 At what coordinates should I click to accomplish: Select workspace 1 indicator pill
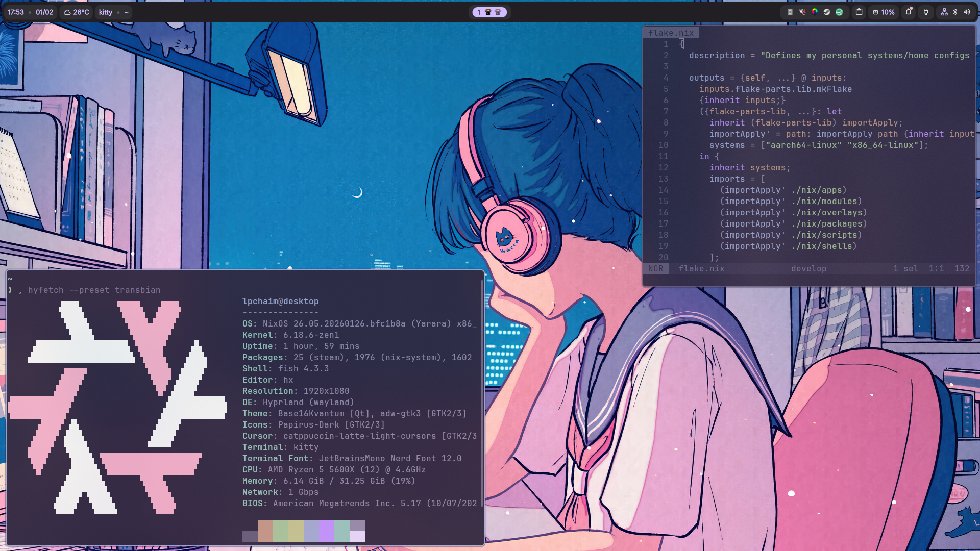click(x=489, y=12)
